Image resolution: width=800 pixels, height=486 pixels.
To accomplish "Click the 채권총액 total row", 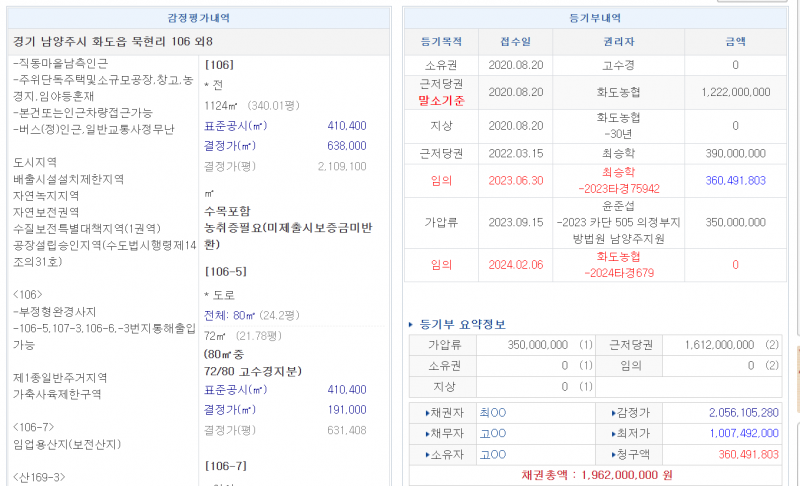I will pos(598,476).
